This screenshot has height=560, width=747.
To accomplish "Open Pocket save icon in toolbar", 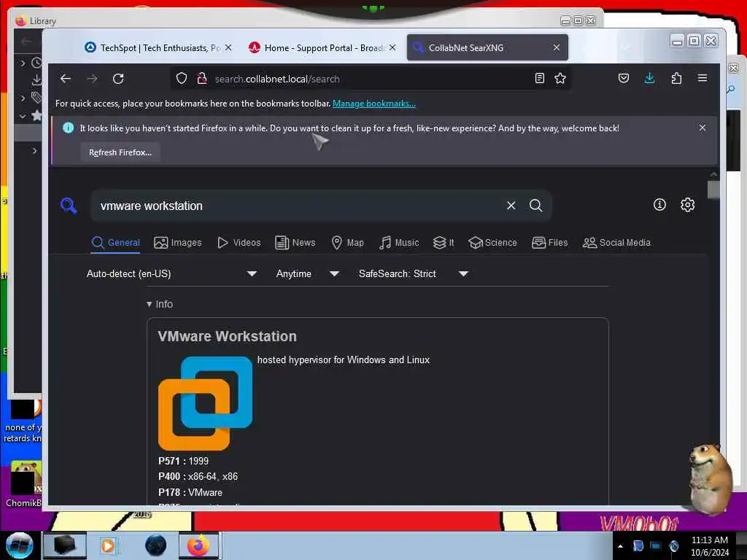I will coord(624,78).
